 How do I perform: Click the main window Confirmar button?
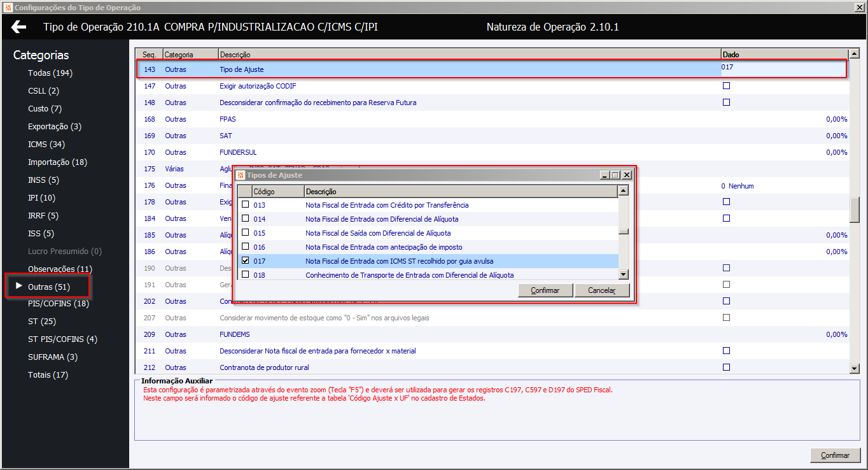click(836, 455)
